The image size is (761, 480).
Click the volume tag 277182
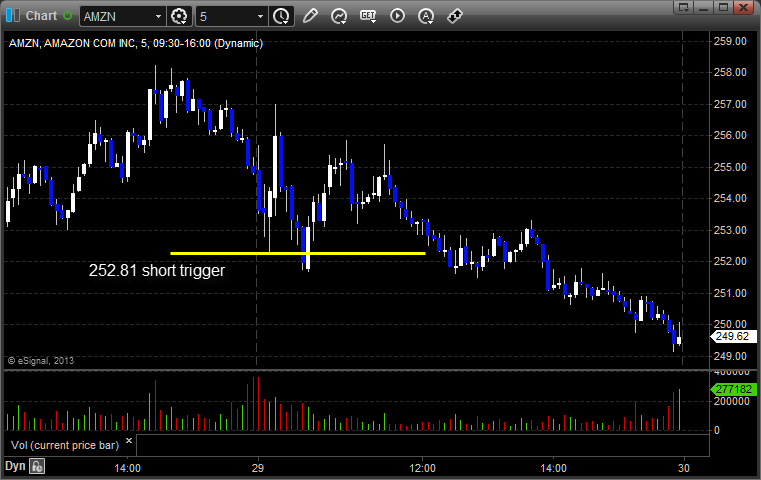point(733,389)
